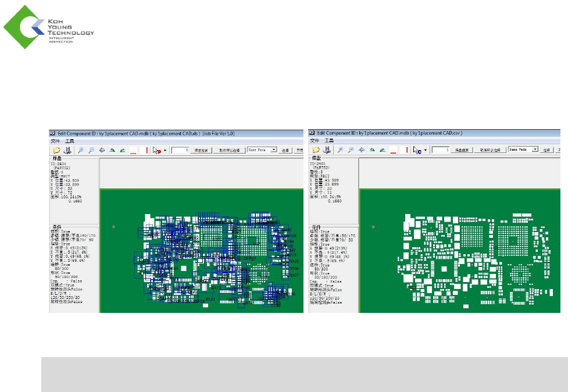This screenshot has width=568, height=392.
Task: Click second green mountain icon in CAD.xls window
Action: [x=123, y=150]
